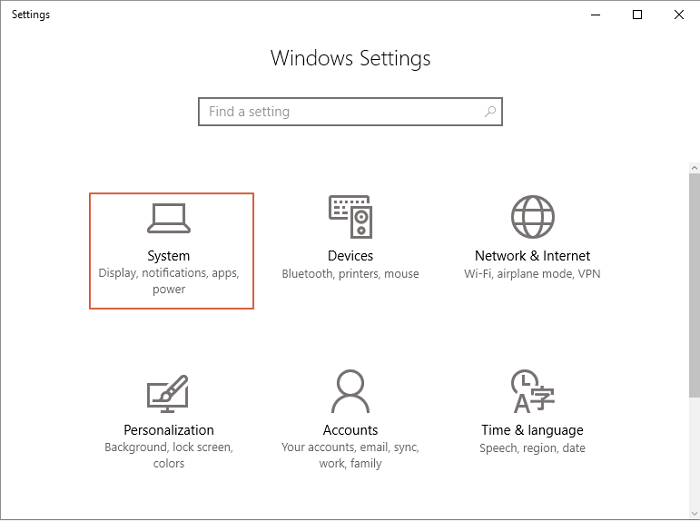Click the magnifier icon in the search box
Screen dimensions: 700x521
[489, 112]
